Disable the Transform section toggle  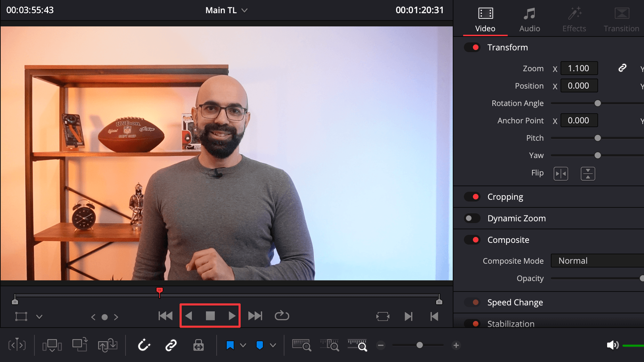pyautogui.click(x=472, y=47)
